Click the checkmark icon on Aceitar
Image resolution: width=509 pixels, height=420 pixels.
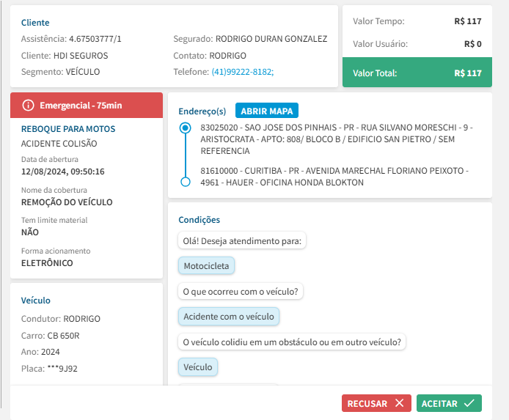click(469, 403)
